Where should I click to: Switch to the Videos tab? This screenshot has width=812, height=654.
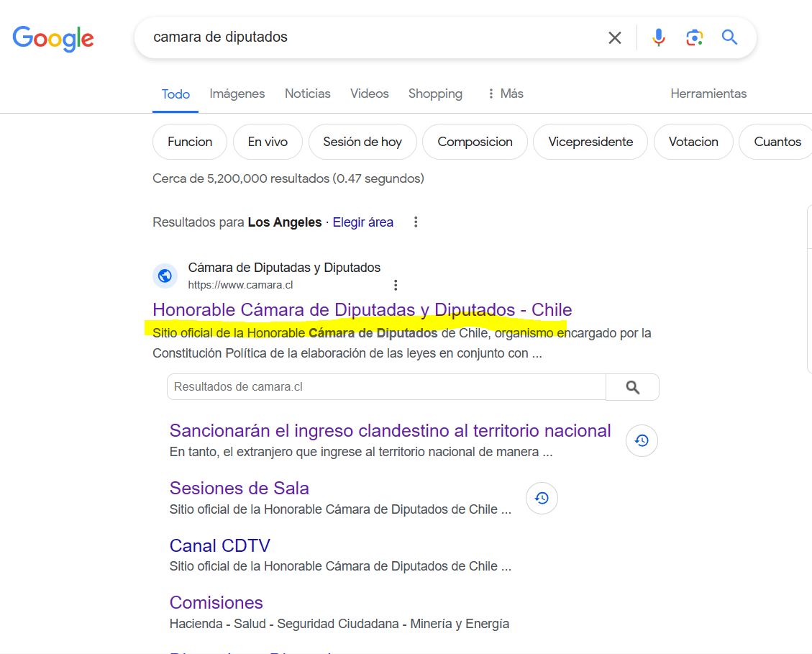pos(369,94)
